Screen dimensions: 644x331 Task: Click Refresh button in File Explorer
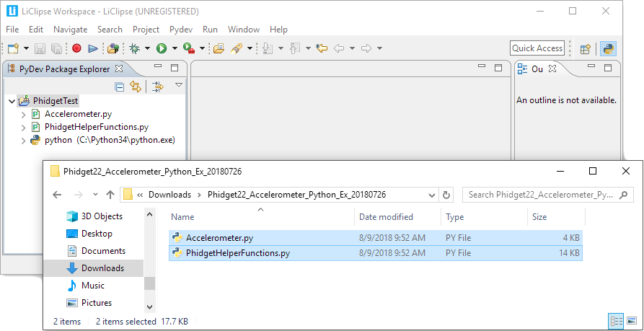click(446, 195)
